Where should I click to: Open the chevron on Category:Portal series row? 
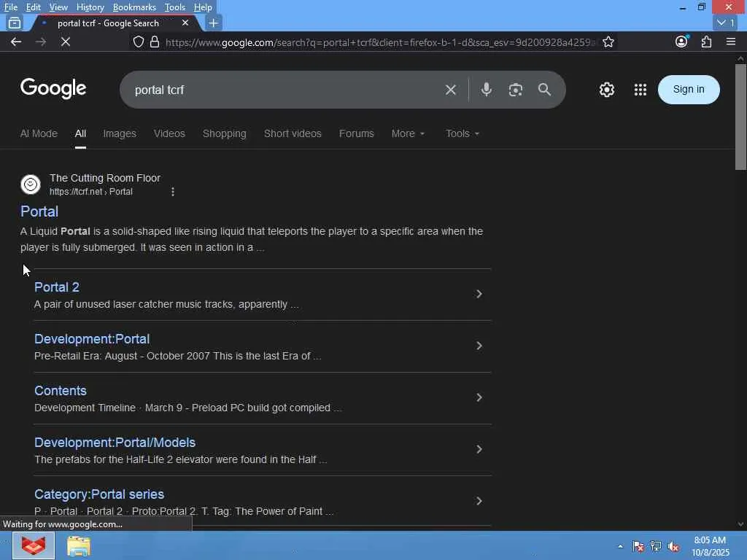click(479, 501)
